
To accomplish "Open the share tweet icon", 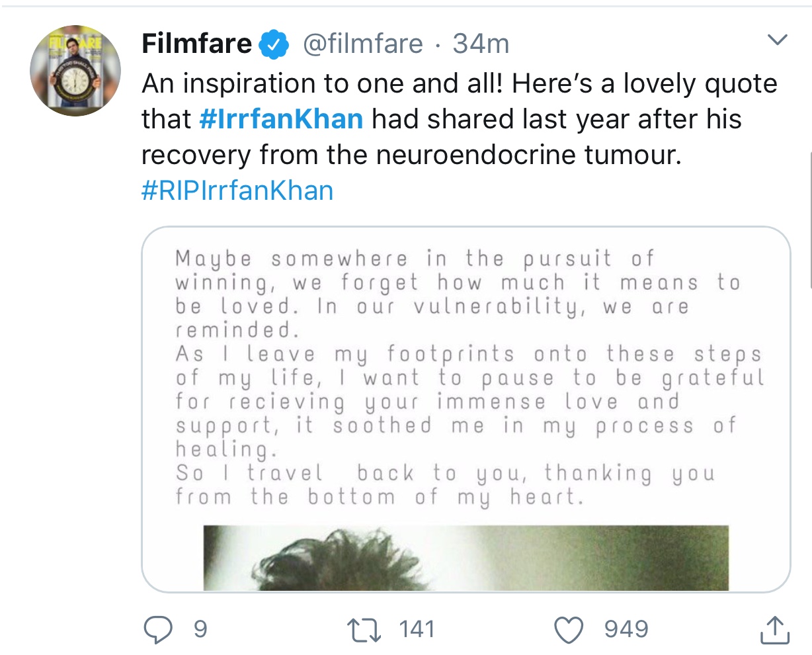I will point(774,629).
